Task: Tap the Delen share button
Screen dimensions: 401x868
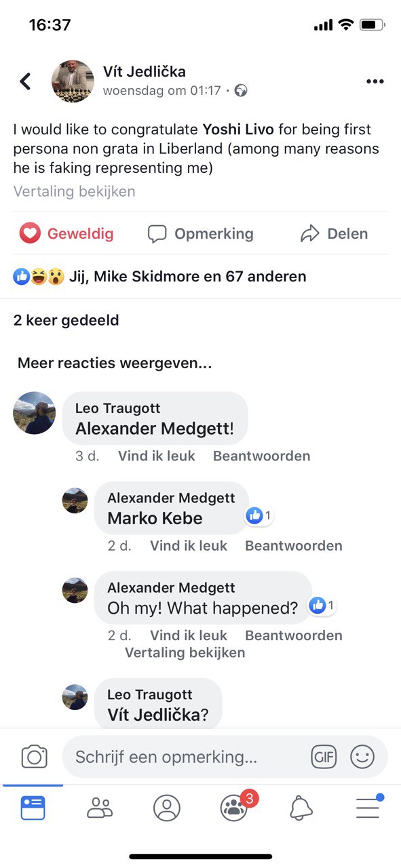Action: point(334,234)
